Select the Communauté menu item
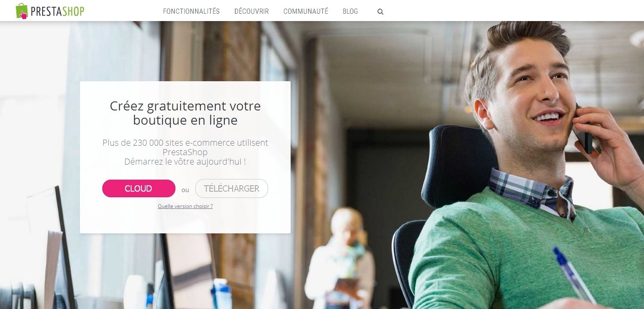This screenshot has width=644, height=309. 306,12
